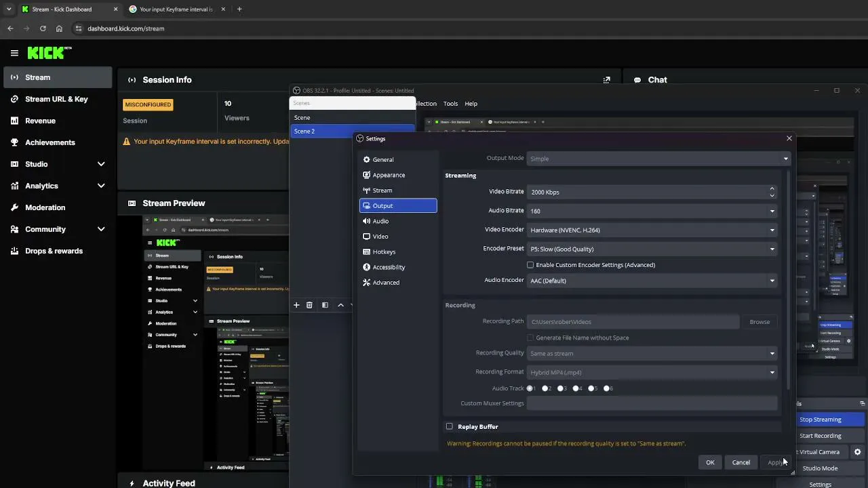Viewport: 868px width, 488px height.
Task: Click the yellow keyframe warning icon
Action: pyautogui.click(x=127, y=142)
